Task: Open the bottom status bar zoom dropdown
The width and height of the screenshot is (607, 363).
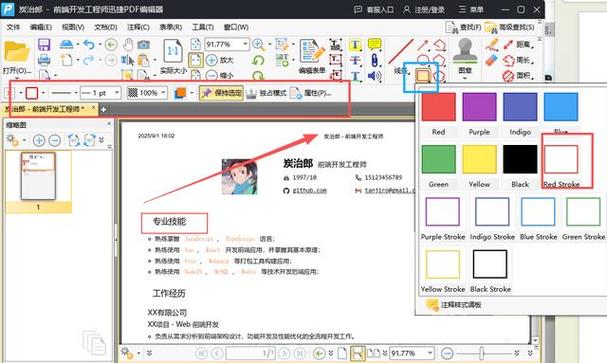Action: pyautogui.click(x=430, y=353)
